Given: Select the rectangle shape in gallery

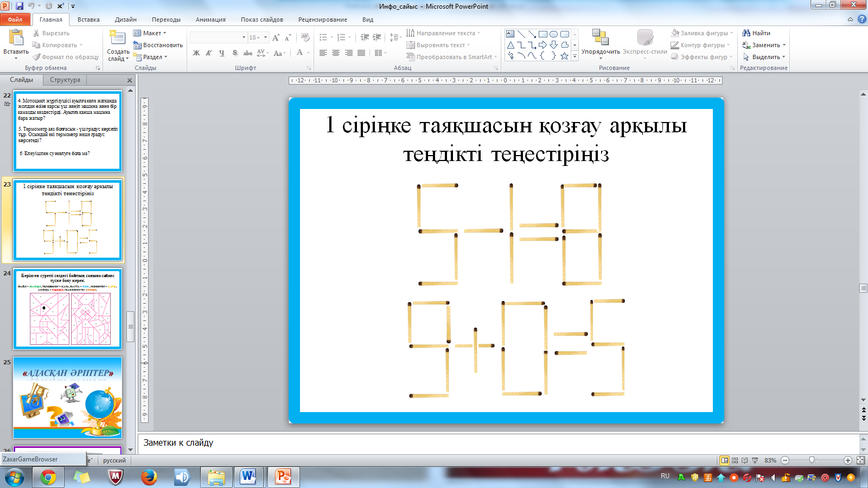Looking at the screenshot, I should click(x=542, y=34).
